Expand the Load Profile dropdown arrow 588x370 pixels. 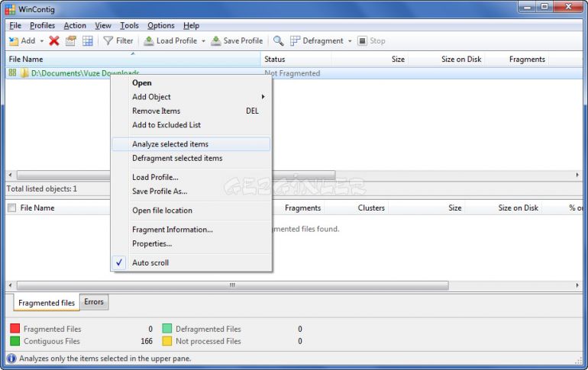click(204, 41)
